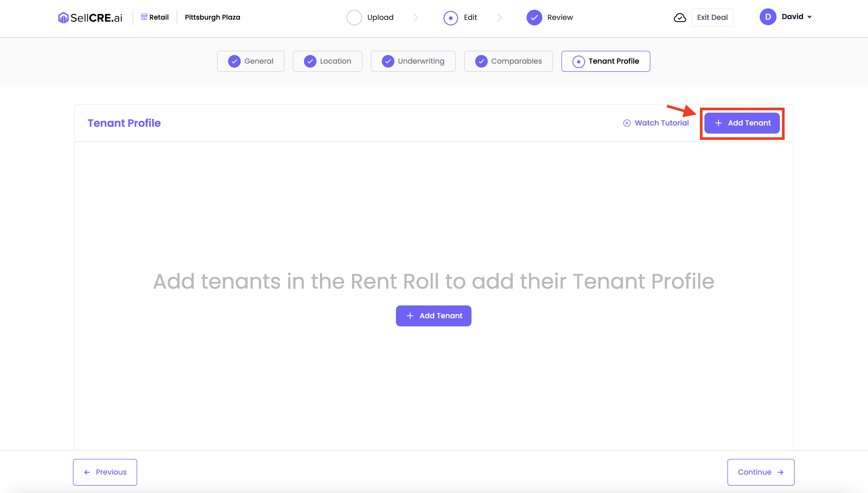The height and width of the screenshot is (493, 868).
Task: Open the David user dropdown arrow
Action: [810, 17]
